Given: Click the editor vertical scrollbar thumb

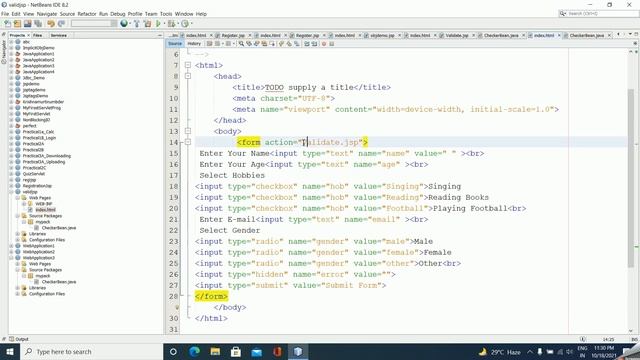Looking at the screenshot, I should click(631, 178).
